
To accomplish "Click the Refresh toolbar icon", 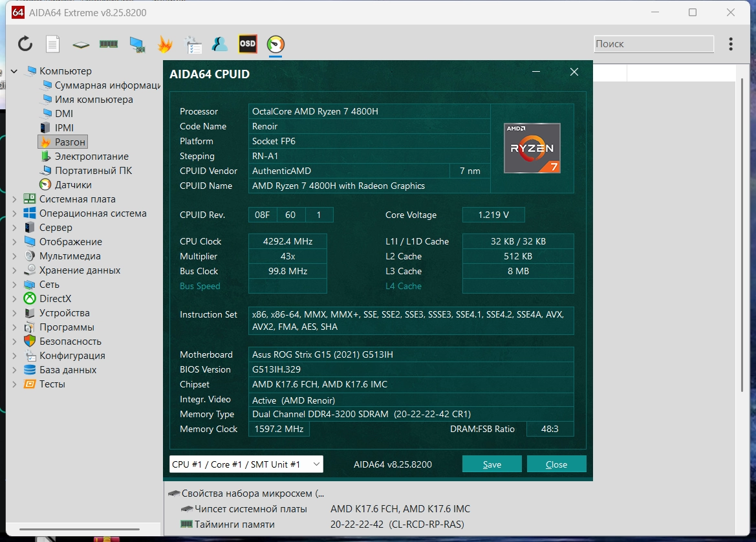I will click(25, 44).
